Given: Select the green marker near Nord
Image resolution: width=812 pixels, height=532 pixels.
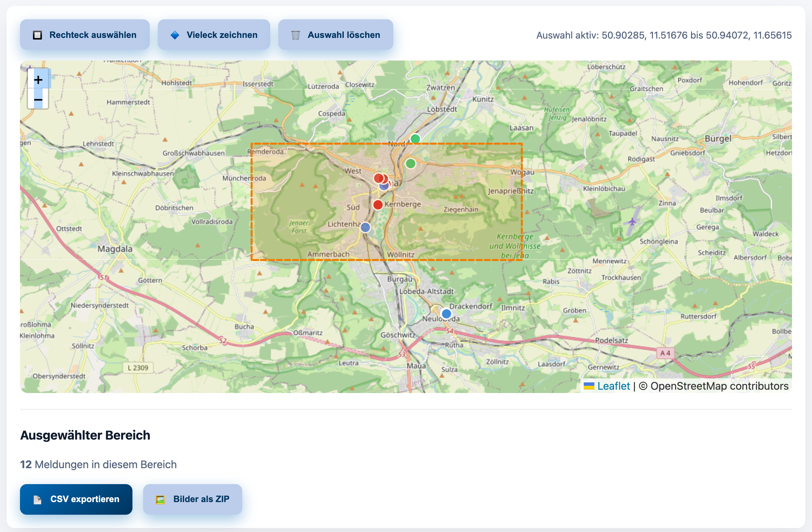Looking at the screenshot, I should click(415, 139).
